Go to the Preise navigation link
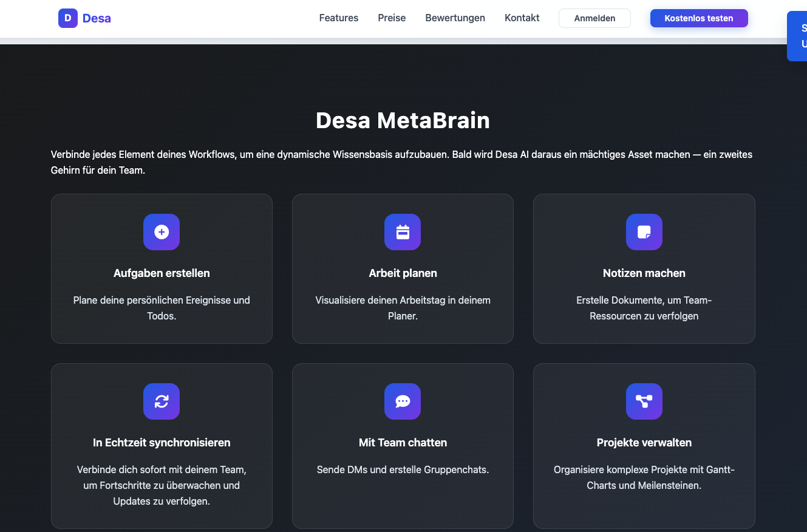The image size is (807, 532). pos(392,18)
